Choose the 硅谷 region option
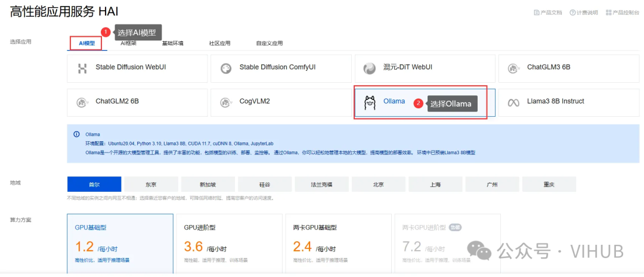644x277 pixels. tap(265, 185)
